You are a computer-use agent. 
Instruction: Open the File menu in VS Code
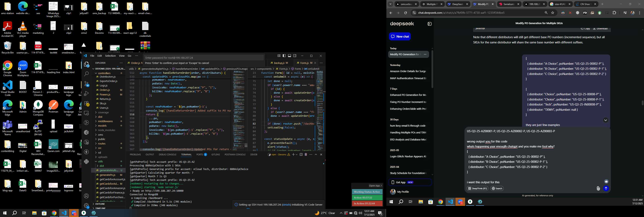click(x=92, y=56)
